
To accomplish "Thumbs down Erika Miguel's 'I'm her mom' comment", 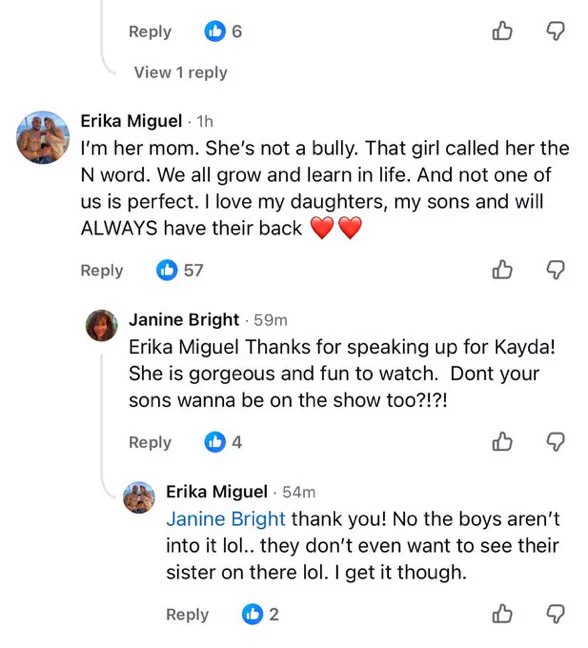I will point(556,270).
